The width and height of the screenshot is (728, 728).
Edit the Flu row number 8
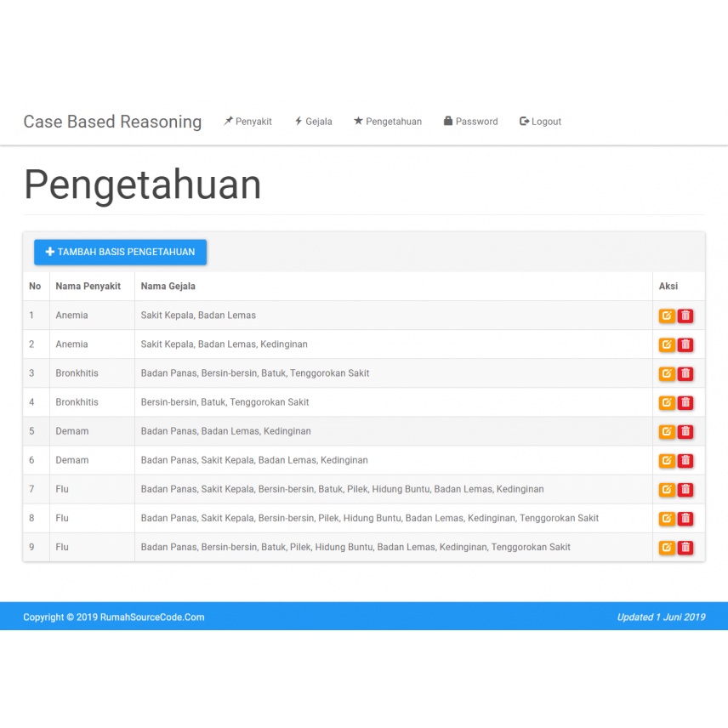point(667,519)
